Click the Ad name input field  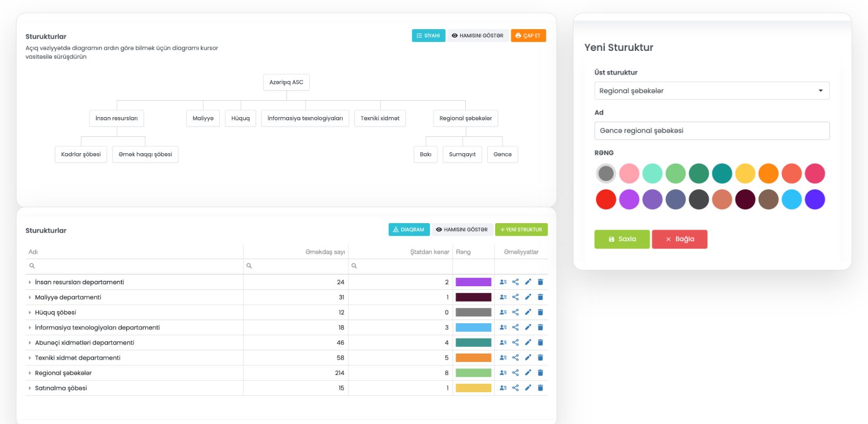(711, 131)
